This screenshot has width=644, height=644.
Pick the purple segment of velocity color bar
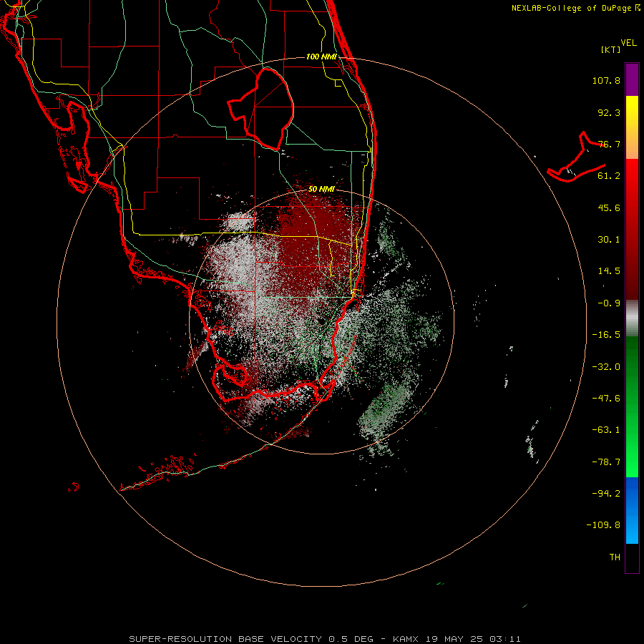632,79
